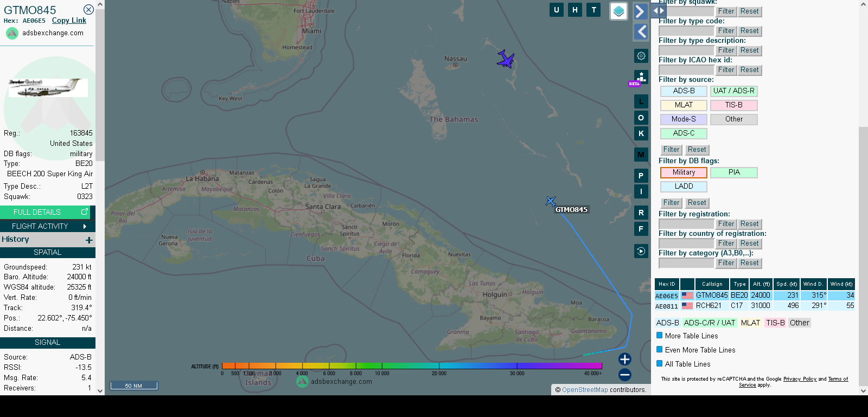This screenshot has width=868, height=417.
Task: Open OpenStreetMap contributors link
Action: pyautogui.click(x=585, y=390)
